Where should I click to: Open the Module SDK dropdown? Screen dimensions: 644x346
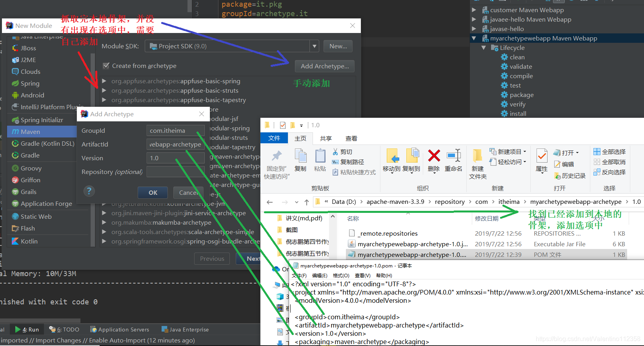[315, 46]
